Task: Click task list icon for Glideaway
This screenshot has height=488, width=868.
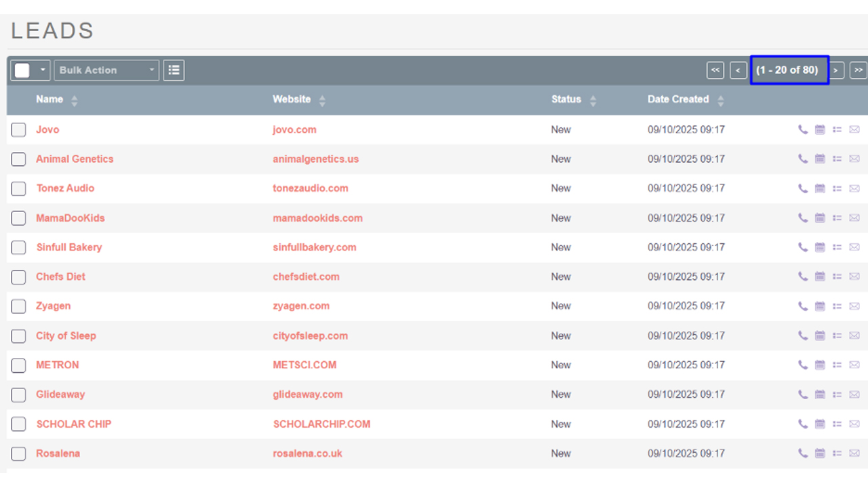Action: click(837, 394)
